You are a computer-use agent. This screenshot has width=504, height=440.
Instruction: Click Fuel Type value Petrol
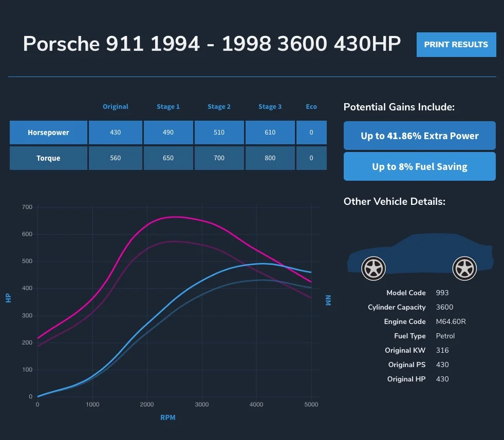[x=445, y=336]
